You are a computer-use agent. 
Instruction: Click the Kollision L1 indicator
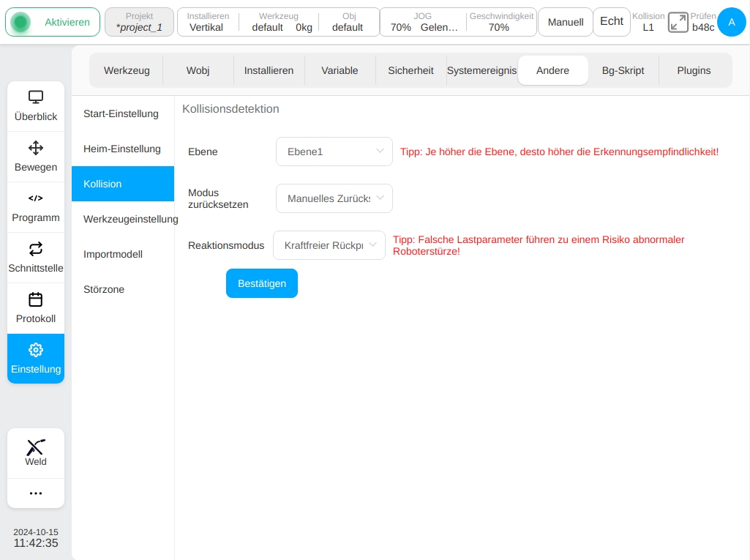(648, 22)
